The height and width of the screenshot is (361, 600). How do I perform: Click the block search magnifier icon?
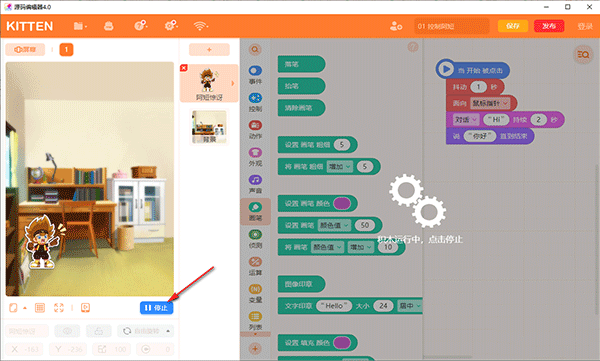(x=255, y=49)
